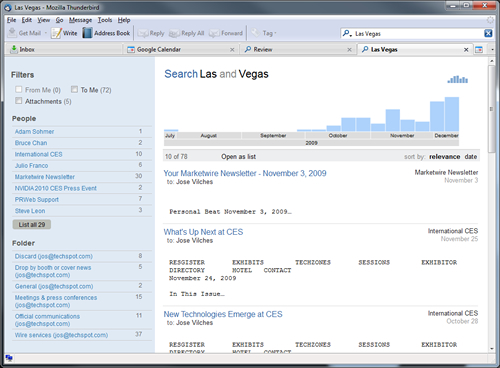Click the calendar icon right of the tabs
The width and height of the screenshot is (500, 368).
(x=479, y=50)
